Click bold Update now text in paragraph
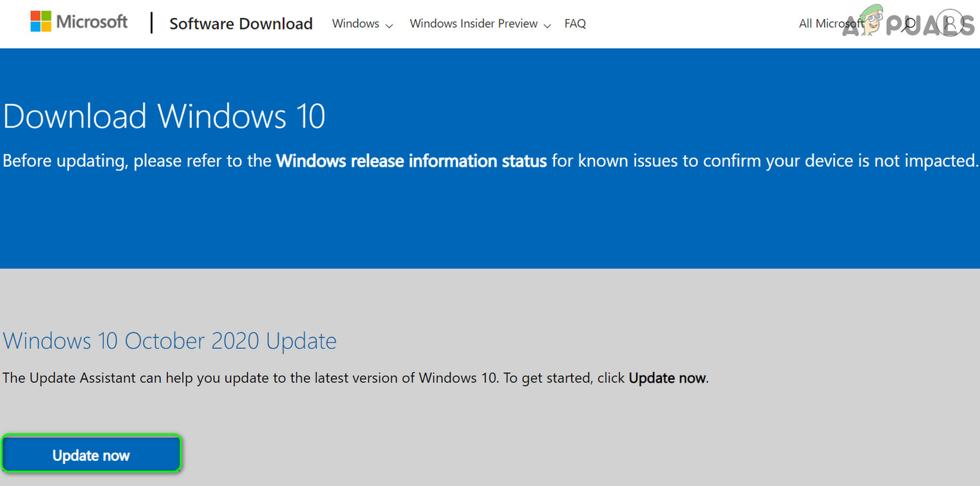 pyautogui.click(x=667, y=378)
